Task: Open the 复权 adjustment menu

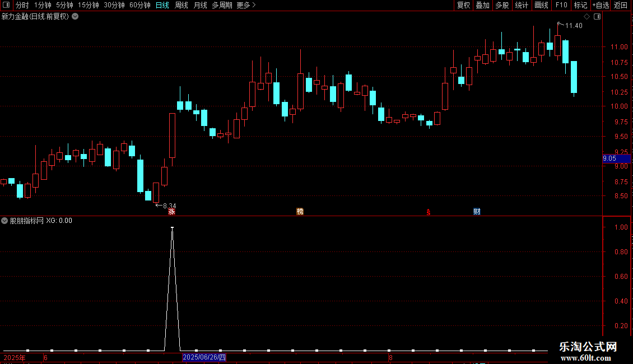Action: click(463, 5)
